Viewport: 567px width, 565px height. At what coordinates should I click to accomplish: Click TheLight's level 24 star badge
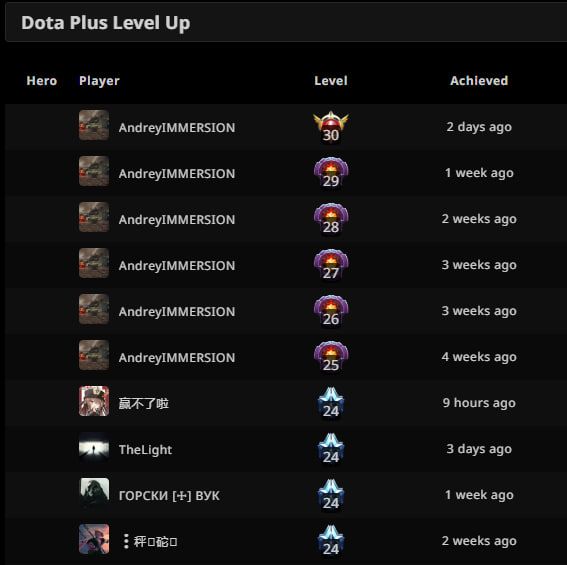pyautogui.click(x=331, y=449)
